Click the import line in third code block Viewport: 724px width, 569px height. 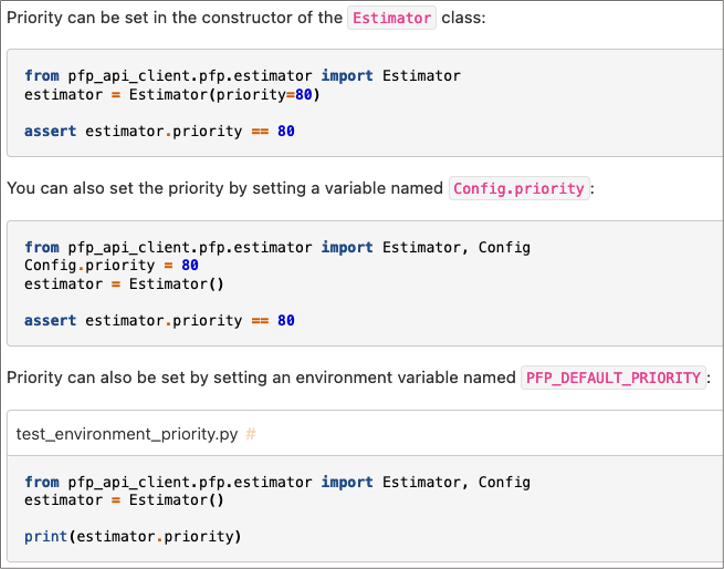click(276, 481)
